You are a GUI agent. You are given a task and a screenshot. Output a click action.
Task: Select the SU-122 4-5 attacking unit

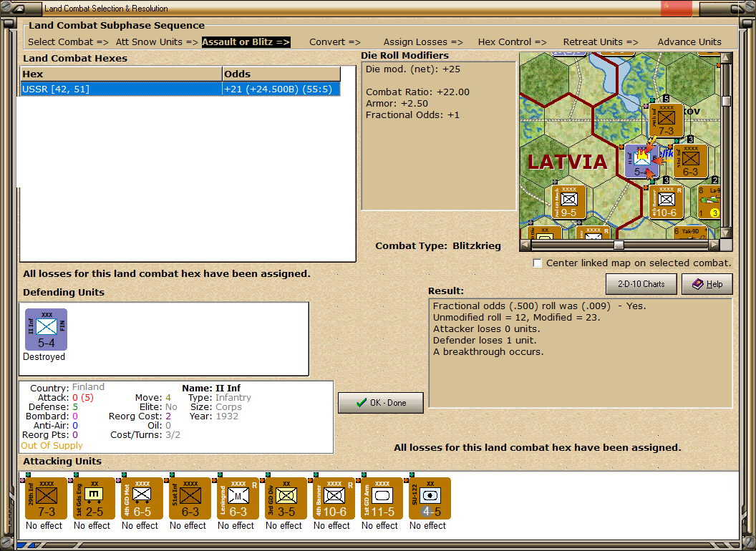430,499
